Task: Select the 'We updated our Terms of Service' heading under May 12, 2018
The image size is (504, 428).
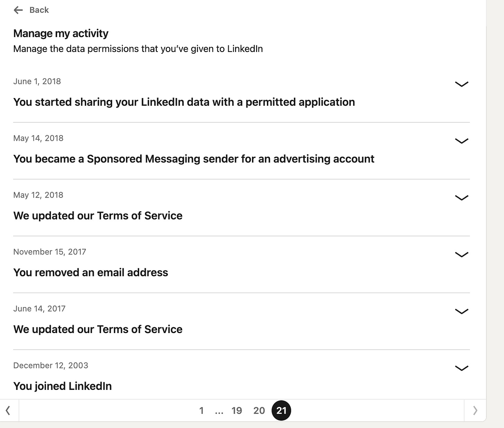Action: pos(98,216)
